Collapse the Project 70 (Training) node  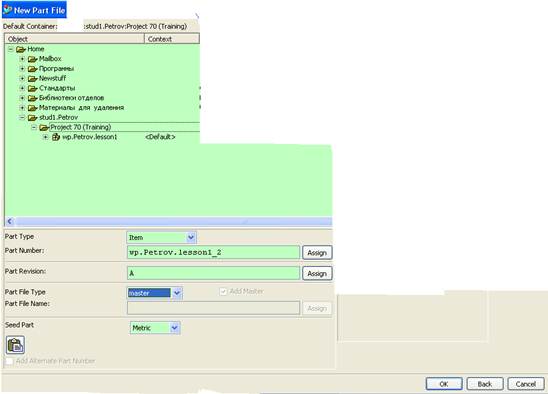tap(34, 127)
